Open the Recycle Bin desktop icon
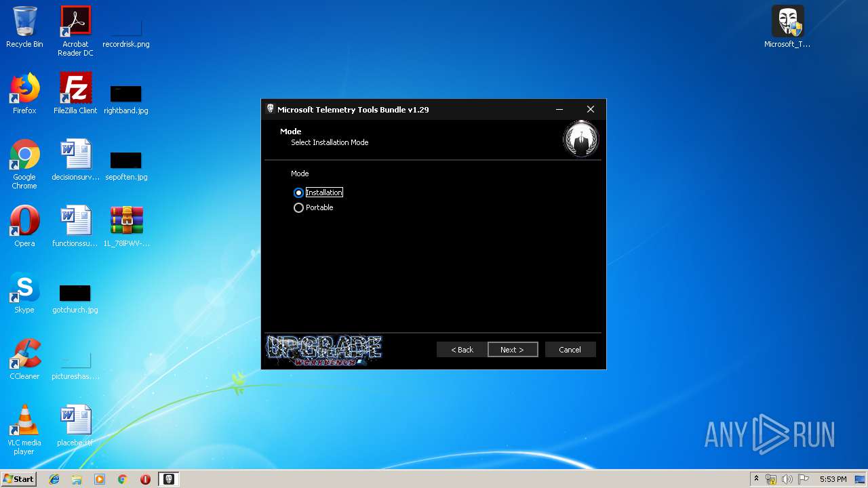Viewport: 868px width, 488px height. (24, 27)
